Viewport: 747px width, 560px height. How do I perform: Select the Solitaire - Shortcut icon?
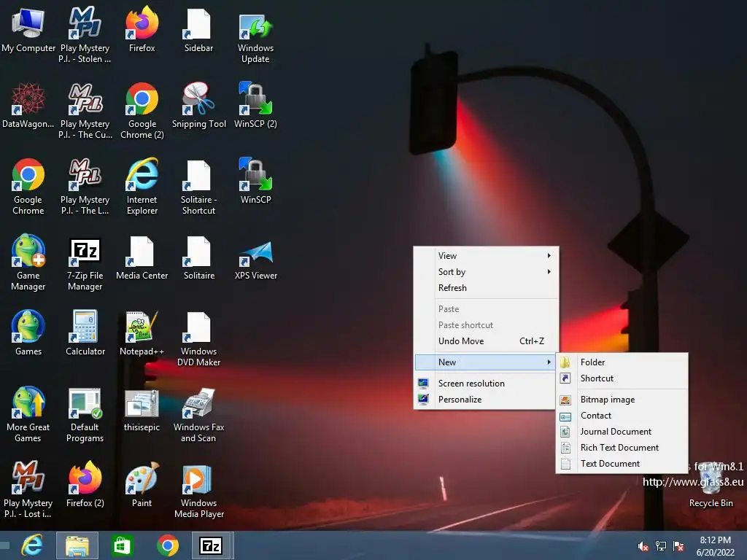(x=198, y=186)
